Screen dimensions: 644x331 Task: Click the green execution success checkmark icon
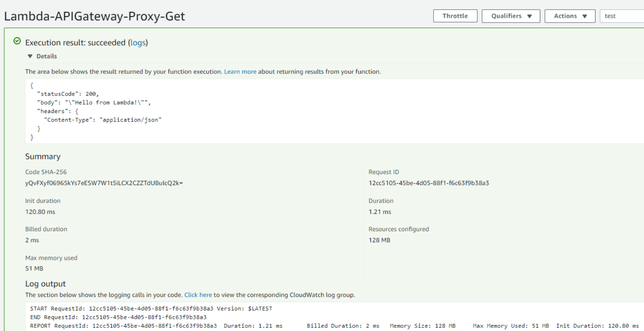click(17, 41)
